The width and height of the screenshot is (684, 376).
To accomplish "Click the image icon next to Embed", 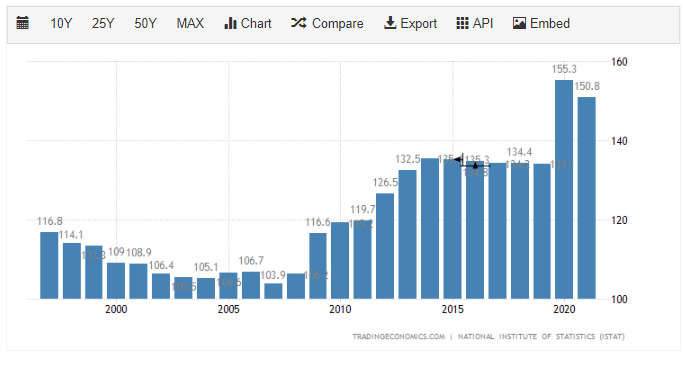I will tap(519, 23).
